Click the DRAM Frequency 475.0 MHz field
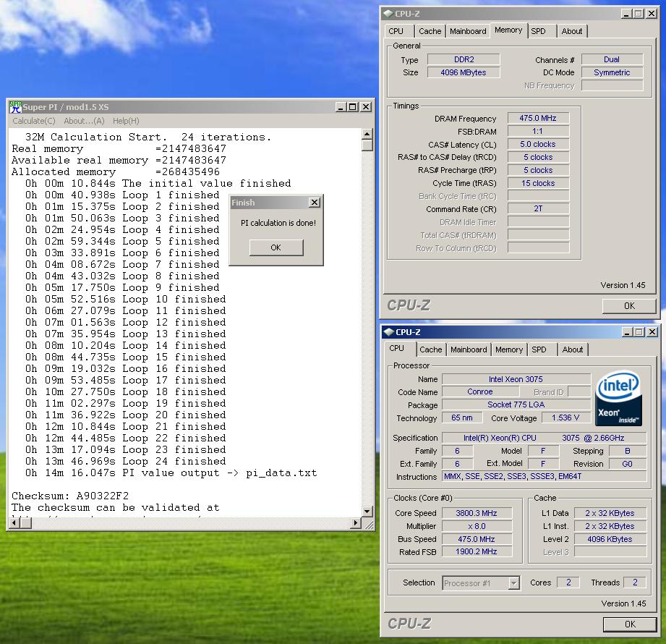 click(538, 118)
